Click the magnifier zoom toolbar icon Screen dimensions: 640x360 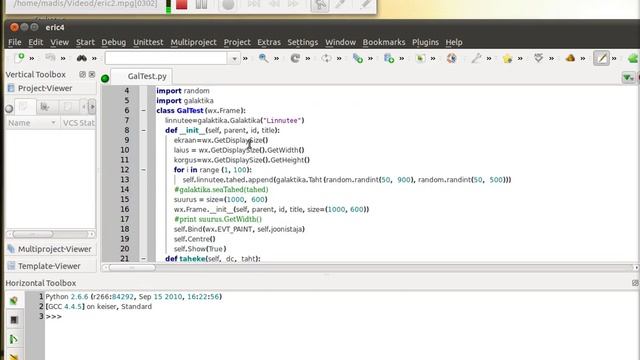263,58
